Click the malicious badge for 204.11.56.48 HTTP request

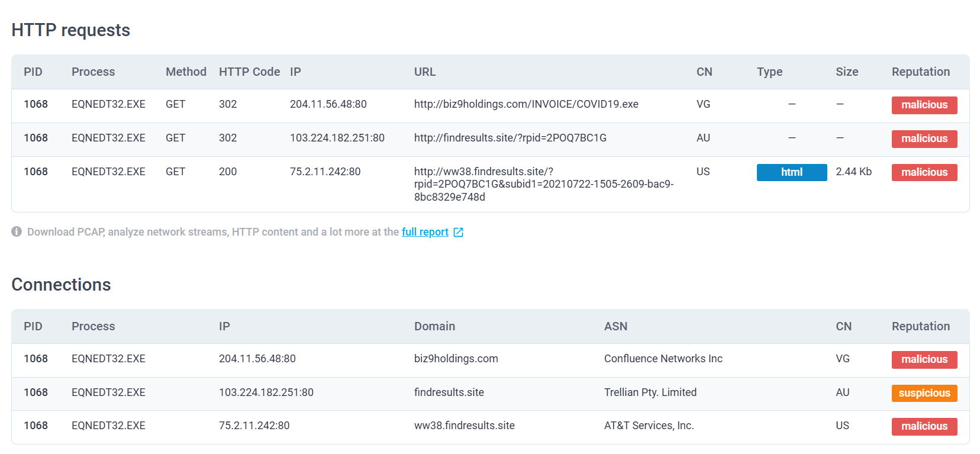coord(924,105)
